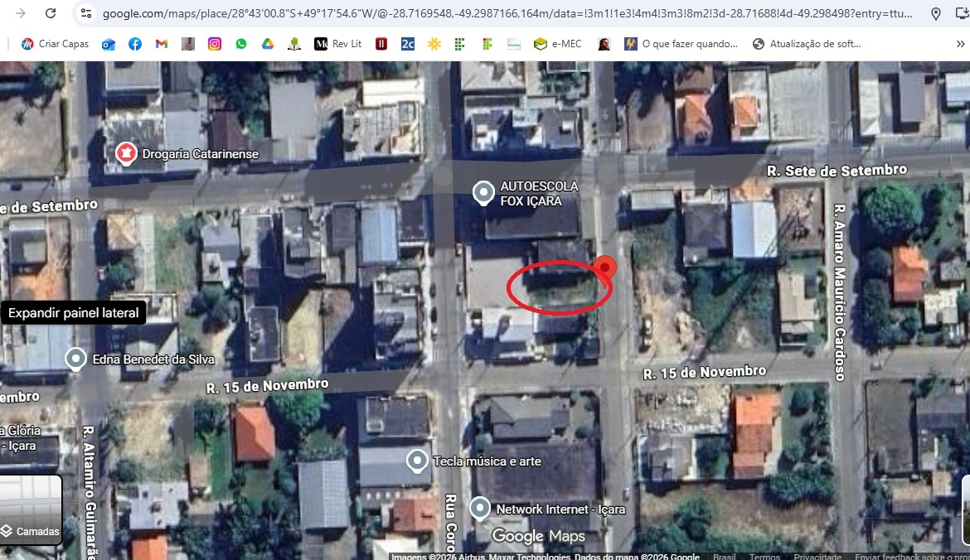Open the Google Drive bookmark
The height and width of the screenshot is (560, 970).
pos(268,44)
